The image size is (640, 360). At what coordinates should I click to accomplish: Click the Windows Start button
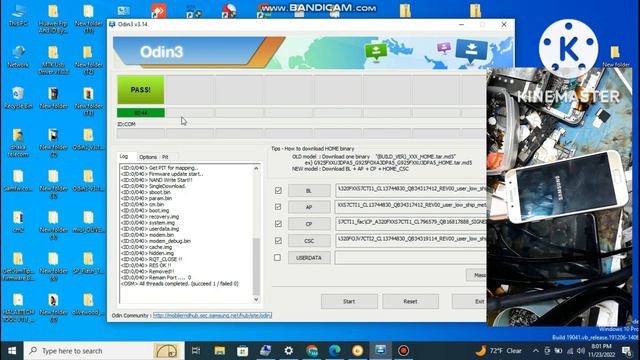point(12,351)
